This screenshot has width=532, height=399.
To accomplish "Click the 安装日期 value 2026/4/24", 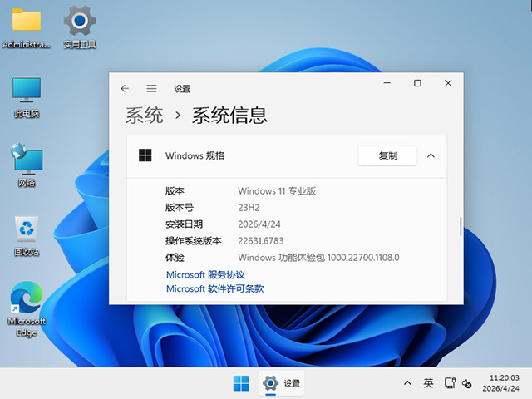I will pyautogui.click(x=259, y=224).
